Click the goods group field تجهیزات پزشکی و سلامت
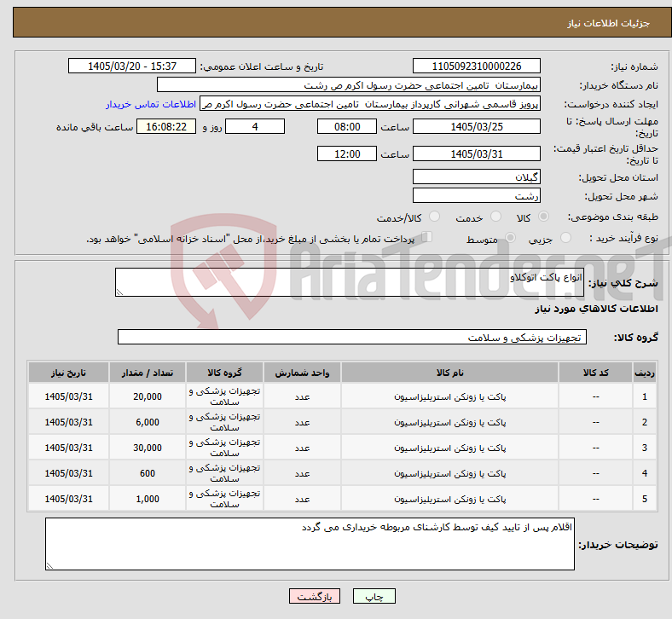Screen dimensions: 672x619 coord(352,337)
